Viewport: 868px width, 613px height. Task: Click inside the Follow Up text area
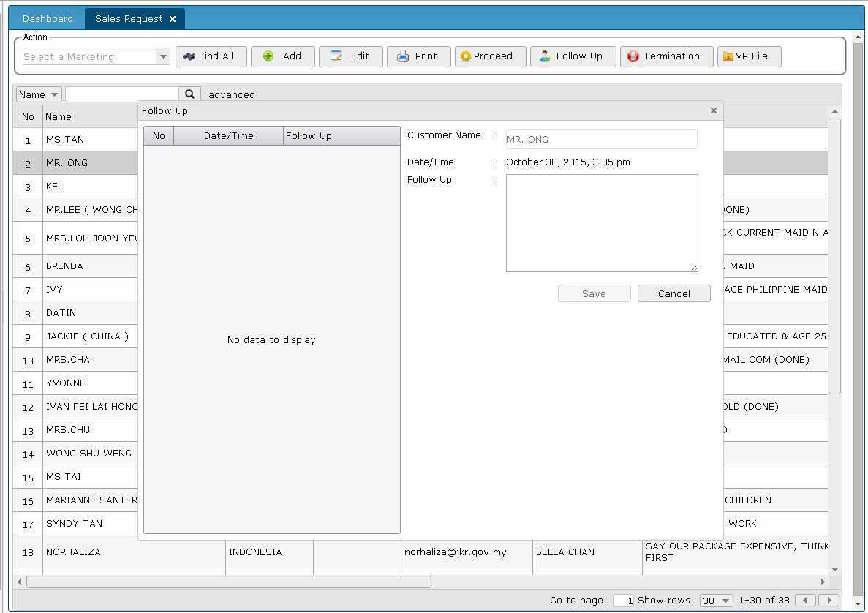pos(601,223)
